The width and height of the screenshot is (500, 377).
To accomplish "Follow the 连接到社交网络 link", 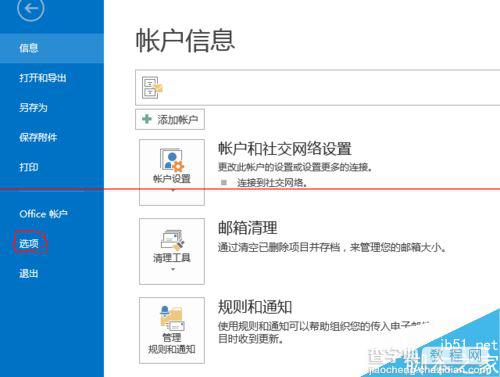I will point(272,183).
